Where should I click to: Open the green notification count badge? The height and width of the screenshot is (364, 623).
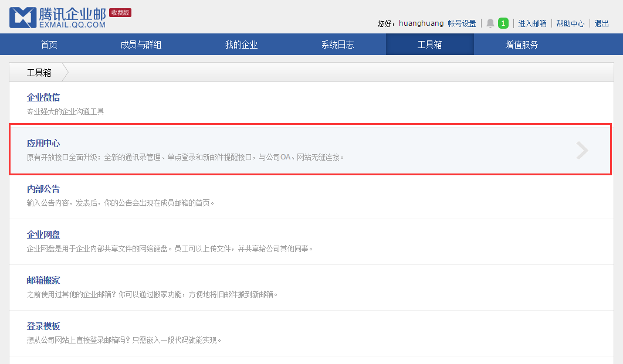coord(503,23)
